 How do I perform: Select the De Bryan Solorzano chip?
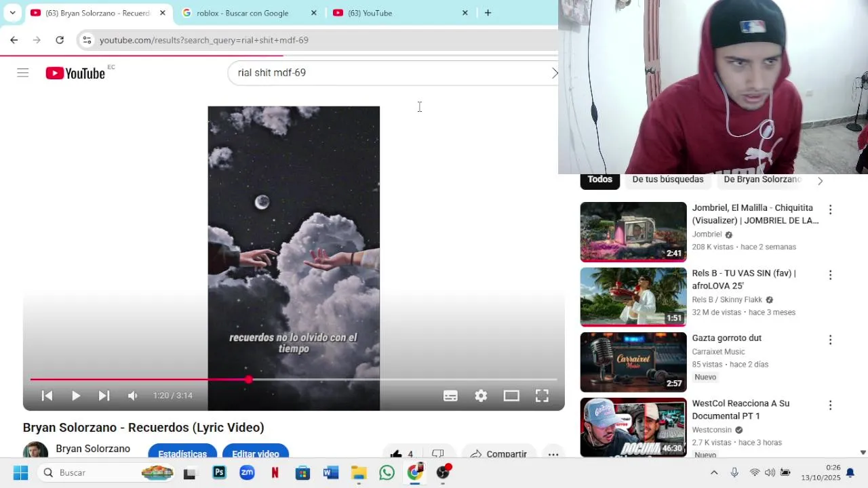coord(762,180)
